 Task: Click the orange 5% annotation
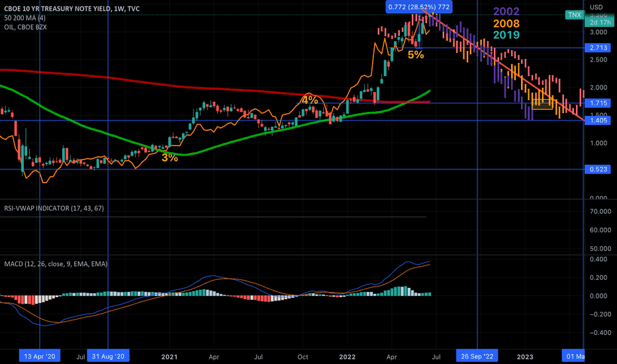coord(416,55)
